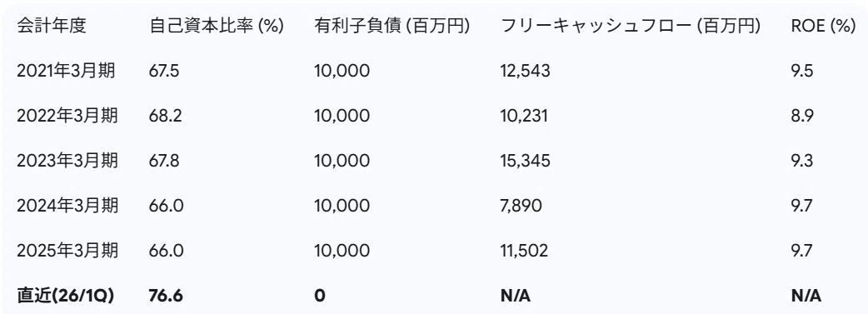Click the bold 直近(26/1Q) row label
The height and width of the screenshot is (314, 868).
point(65,296)
